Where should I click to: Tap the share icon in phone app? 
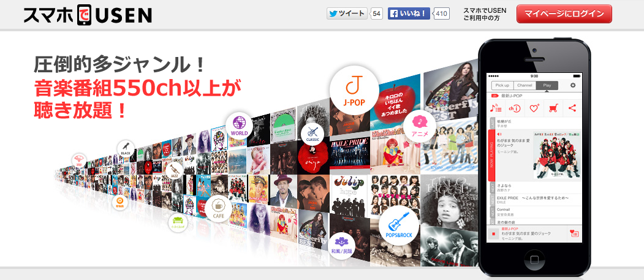pos(572,108)
